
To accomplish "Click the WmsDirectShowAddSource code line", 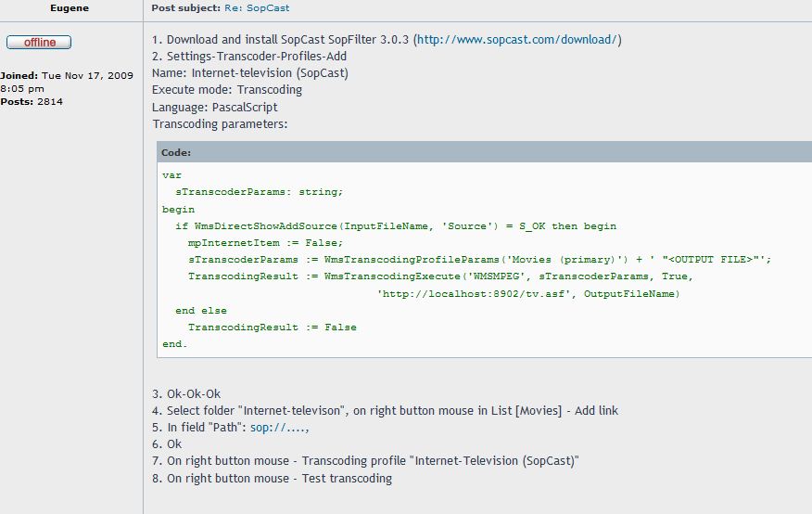I will (396, 225).
